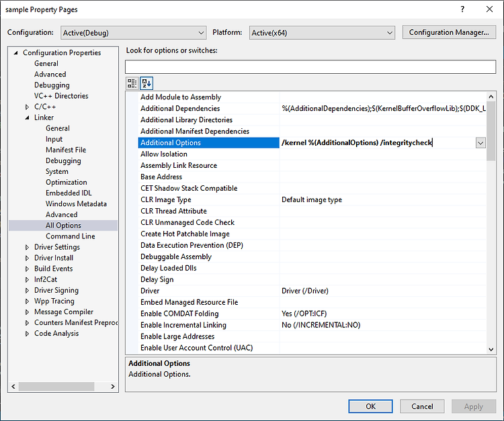Open the Configuration dropdown
The width and height of the screenshot is (504, 421).
(134, 33)
